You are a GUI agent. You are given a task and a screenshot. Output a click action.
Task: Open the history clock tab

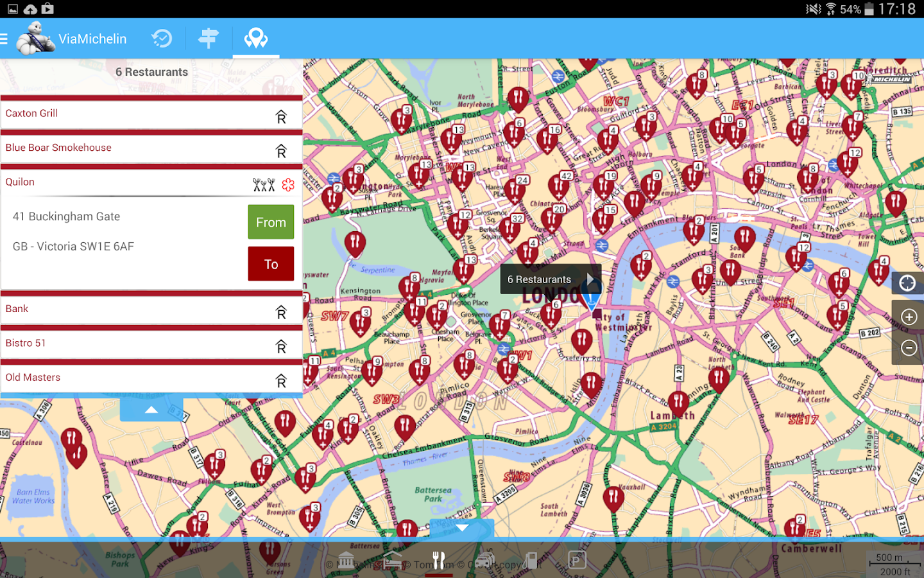162,39
